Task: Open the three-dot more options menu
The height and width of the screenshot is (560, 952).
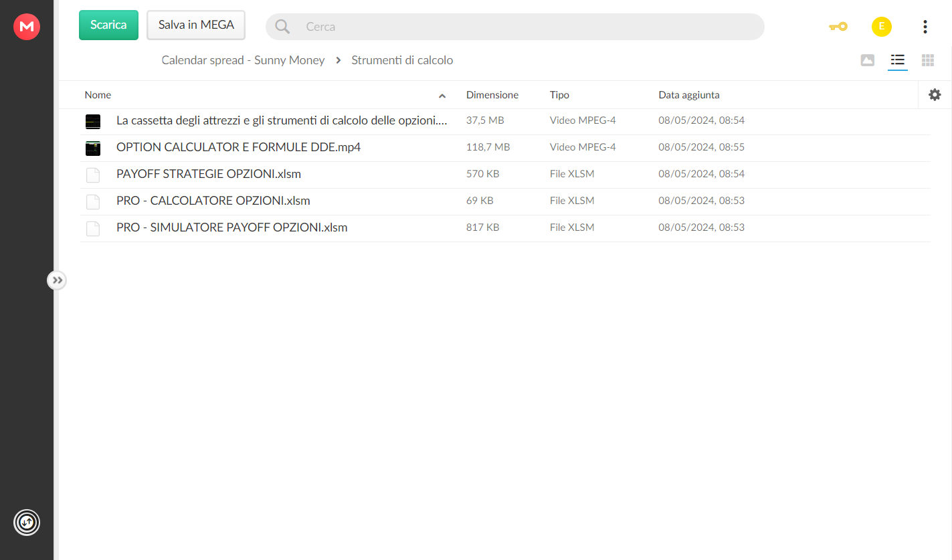Action: 925,27
